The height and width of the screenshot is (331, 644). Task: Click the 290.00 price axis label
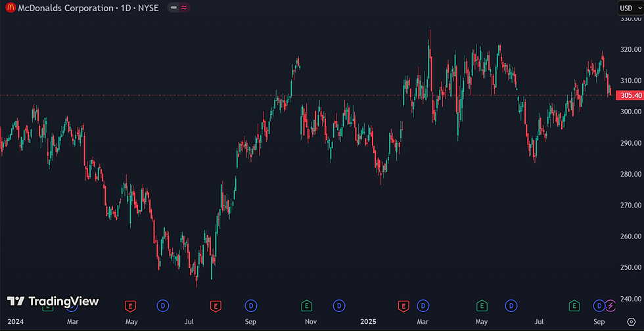point(630,143)
